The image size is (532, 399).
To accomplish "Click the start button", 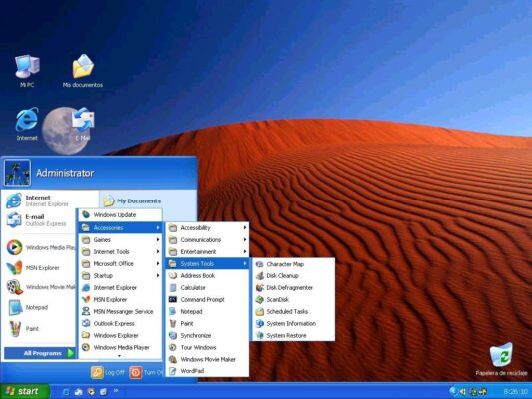I will coord(24,391).
